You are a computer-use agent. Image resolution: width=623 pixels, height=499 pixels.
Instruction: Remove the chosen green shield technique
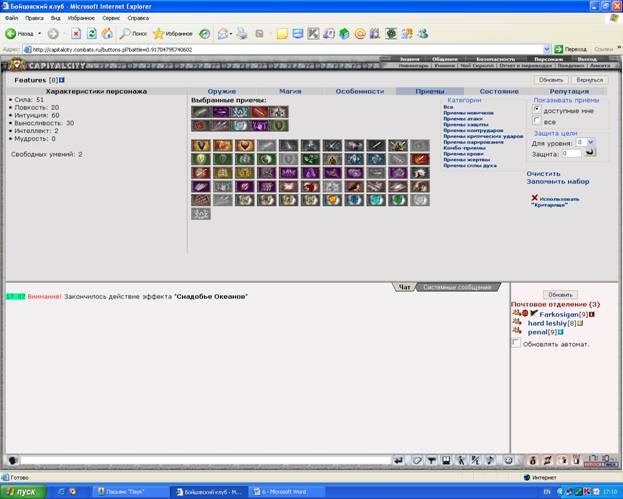pyautogui.click(x=279, y=125)
